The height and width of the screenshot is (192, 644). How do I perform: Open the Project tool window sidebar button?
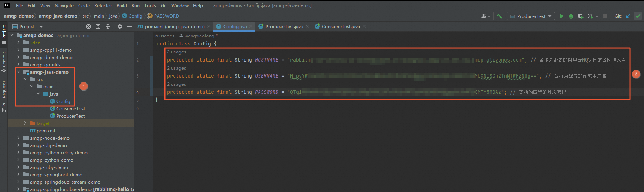coord(4,34)
